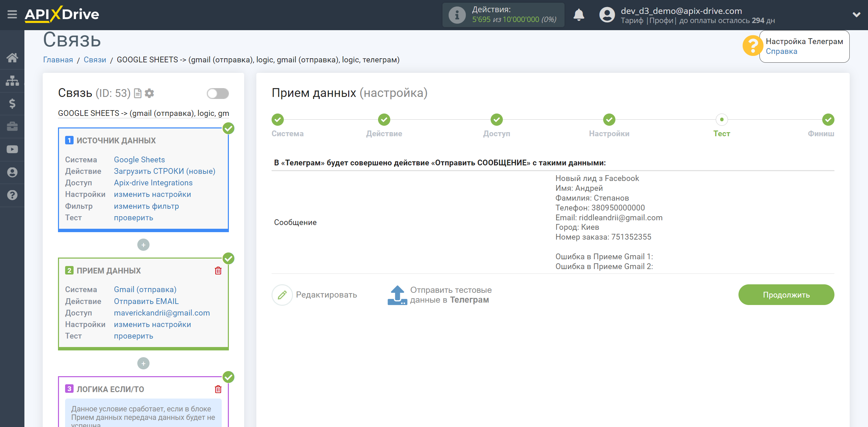Image resolution: width=868 pixels, height=427 pixels.
Task: Open video tutorials YouTube icon
Action: click(x=12, y=149)
